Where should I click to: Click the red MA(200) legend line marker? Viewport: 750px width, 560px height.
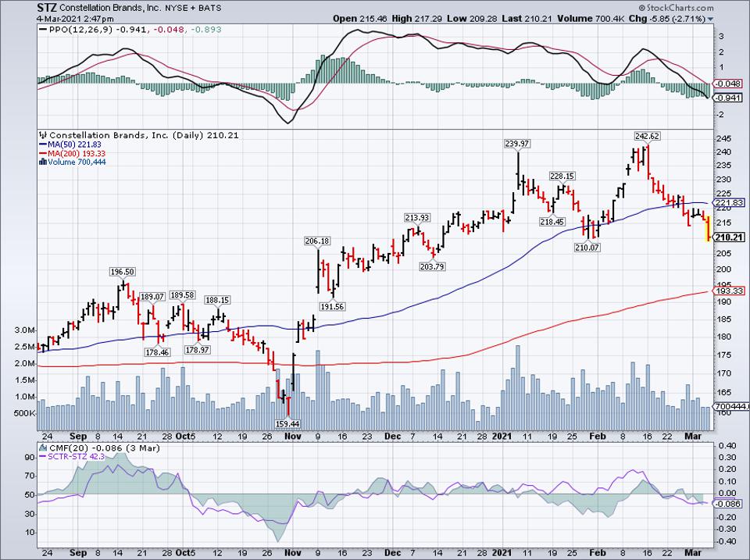click(x=42, y=153)
